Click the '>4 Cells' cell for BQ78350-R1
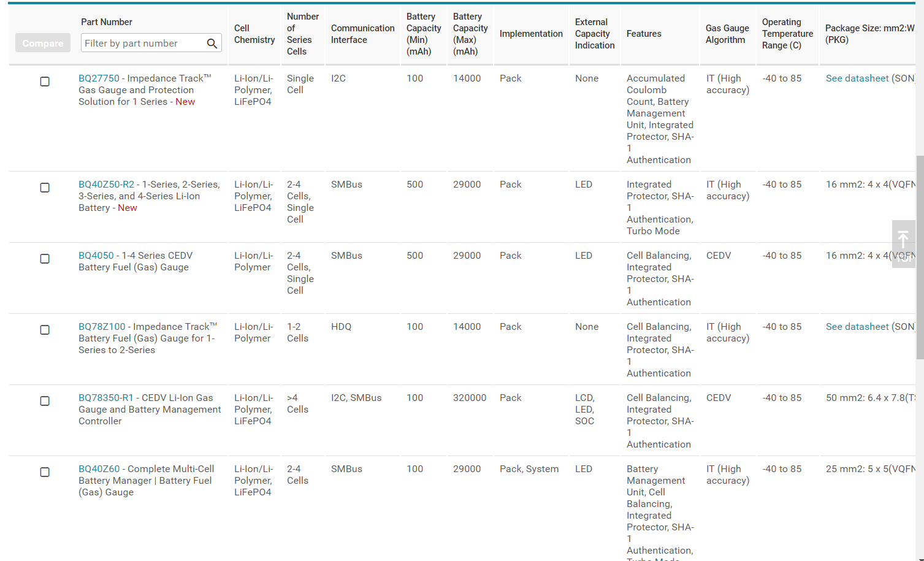The width and height of the screenshot is (924, 561). (x=297, y=403)
